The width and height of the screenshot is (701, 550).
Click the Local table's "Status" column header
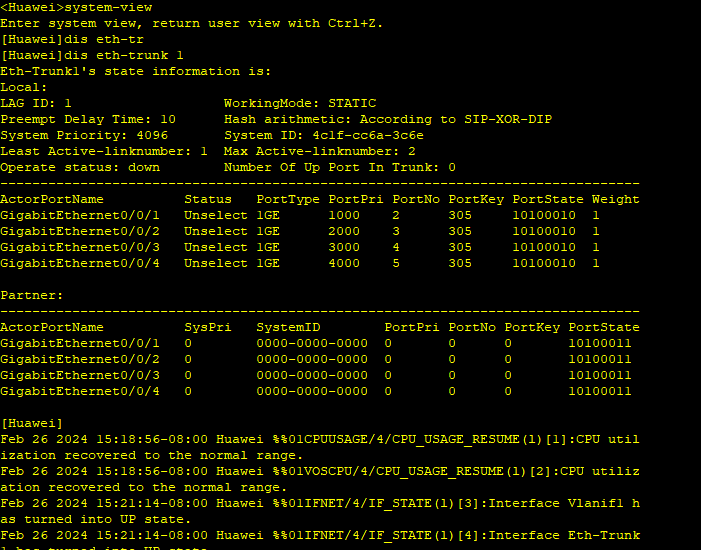[x=208, y=199]
